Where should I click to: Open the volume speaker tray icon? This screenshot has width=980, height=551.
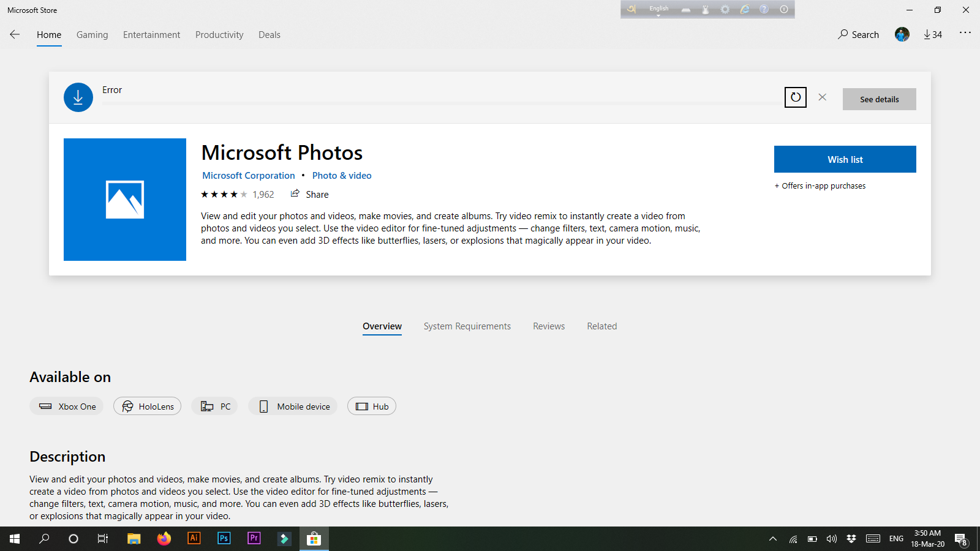[831, 539]
